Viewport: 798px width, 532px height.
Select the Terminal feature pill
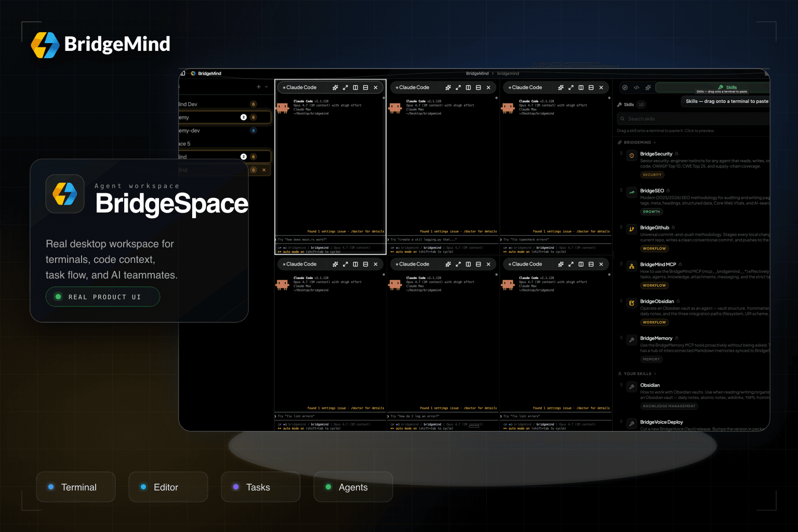tap(76, 487)
